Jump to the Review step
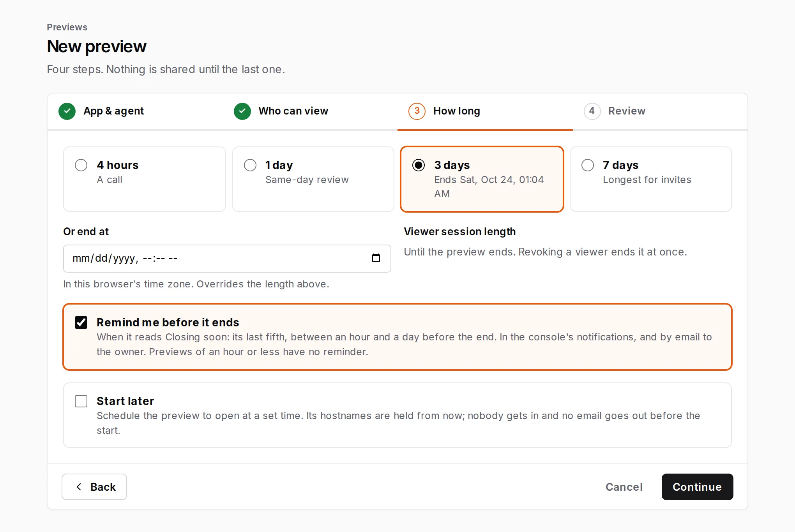Viewport: 795px width, 532px height. pyautogui.click(x=660, y=111)
